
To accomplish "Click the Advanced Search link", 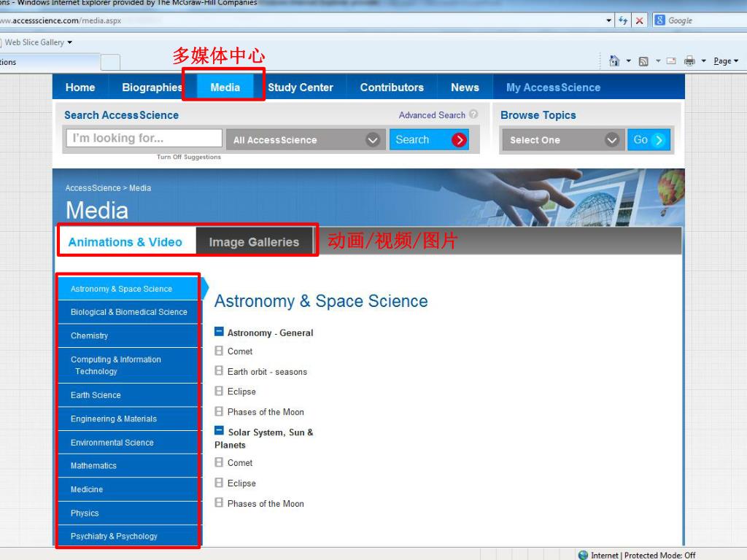I will tap(432, 115).
